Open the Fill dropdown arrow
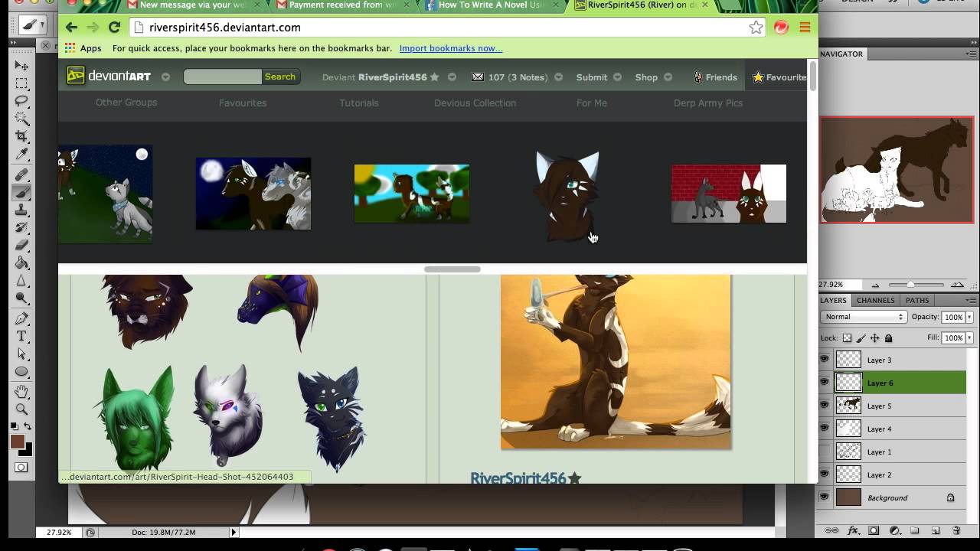 [x=969, y=337]
